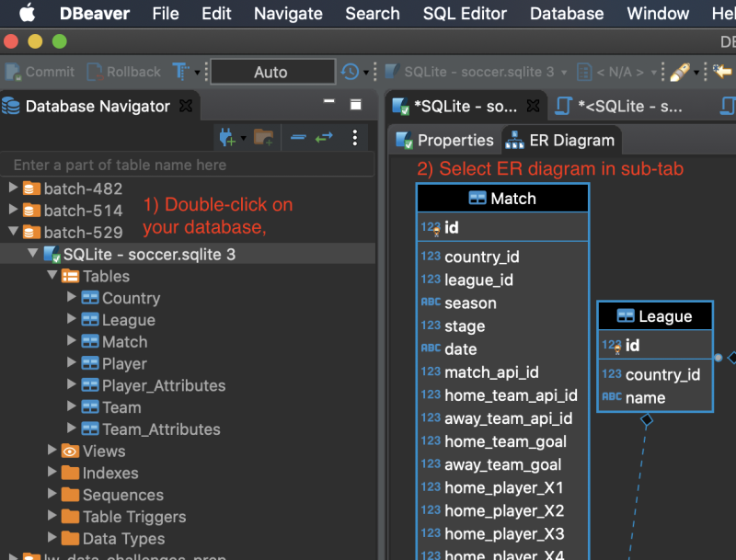
Task: Click the batch-529 database folder icon
Action: click(31, 232)
